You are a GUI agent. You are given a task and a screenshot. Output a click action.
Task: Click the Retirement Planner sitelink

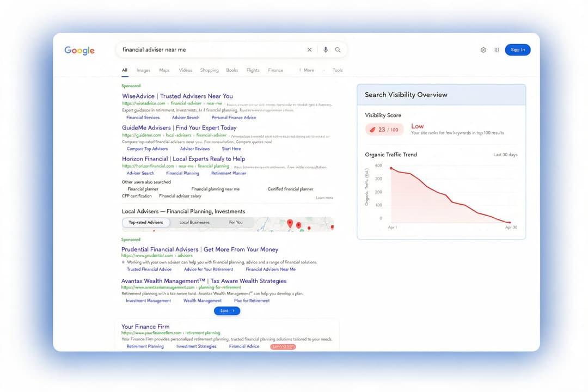coord(229,173)
